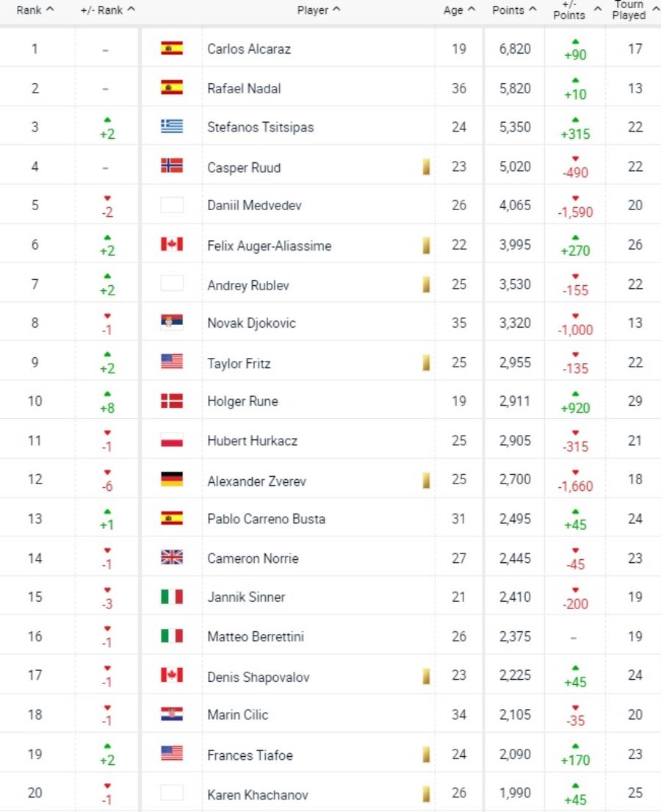Sort table by Age column header
Screen dimensions: 661x812
[x=458, y=10]
